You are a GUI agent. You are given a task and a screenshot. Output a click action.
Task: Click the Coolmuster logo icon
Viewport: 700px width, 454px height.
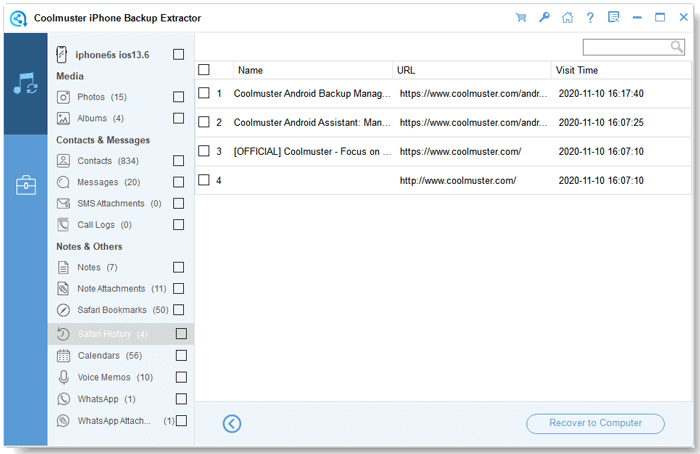pos(18,18)
